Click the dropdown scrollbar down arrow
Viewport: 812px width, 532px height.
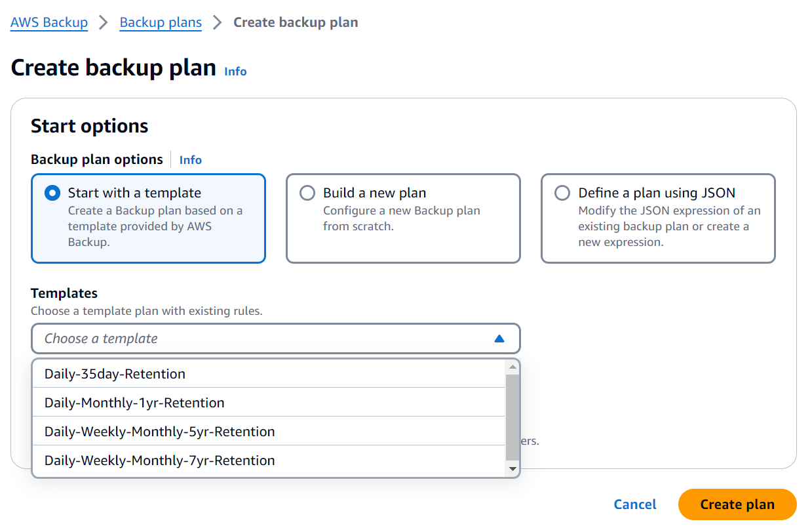(x=513, y=468)
